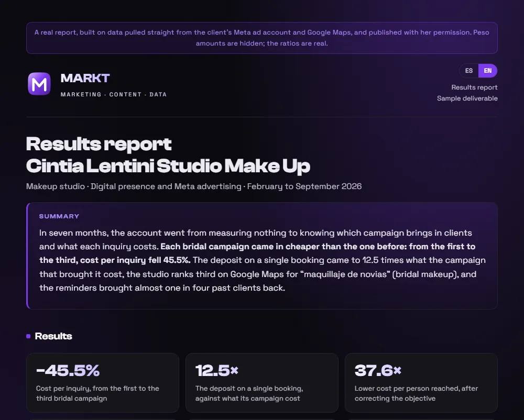Click the purple MARKT logo icon
Image resolution: width=524 pixels, height=420 pixels.
point(39,83)
